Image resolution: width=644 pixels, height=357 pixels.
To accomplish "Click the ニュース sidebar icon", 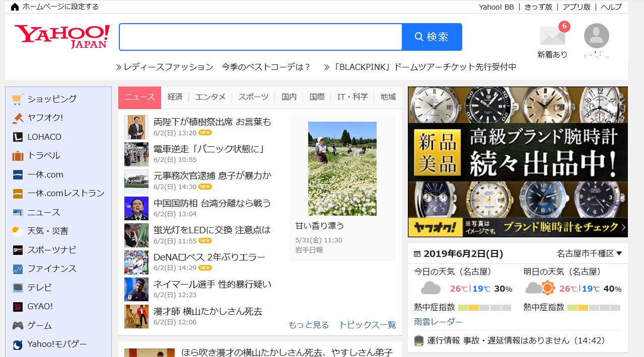I will click(18, 212).
